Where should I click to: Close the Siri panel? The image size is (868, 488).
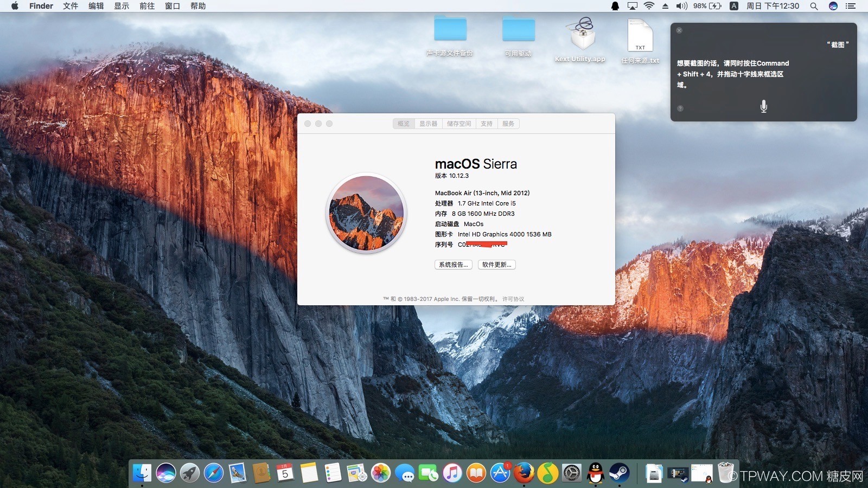click(679, 30)
